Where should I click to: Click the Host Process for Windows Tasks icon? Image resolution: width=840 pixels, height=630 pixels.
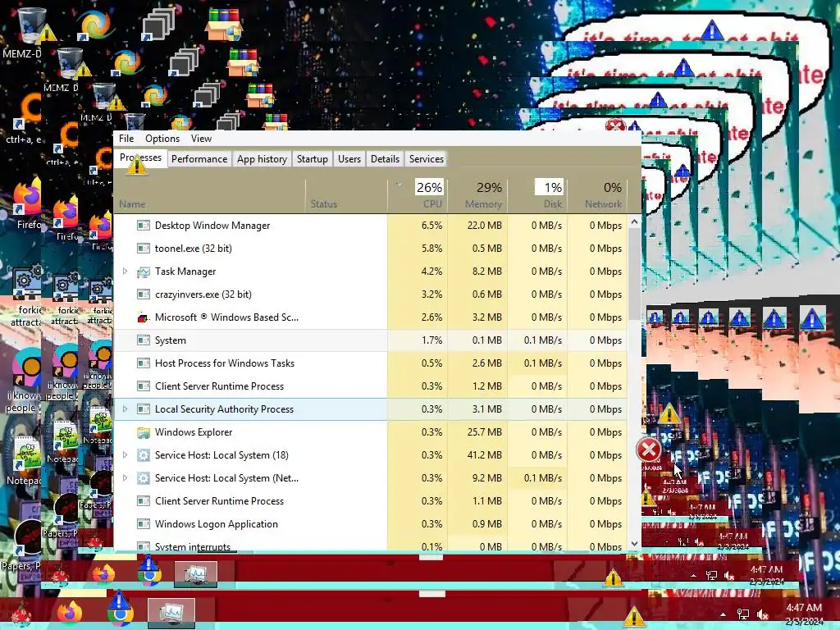pyautogui.click(x=143, y=363)
